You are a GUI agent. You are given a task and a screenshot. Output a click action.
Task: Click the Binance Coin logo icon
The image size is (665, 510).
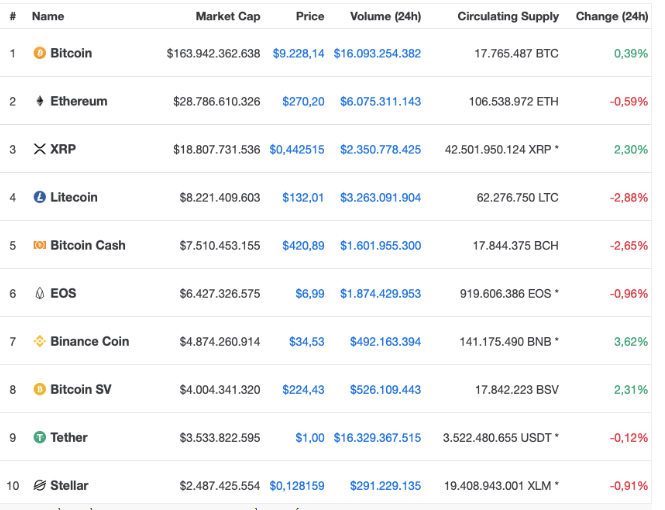pos(39,341)
